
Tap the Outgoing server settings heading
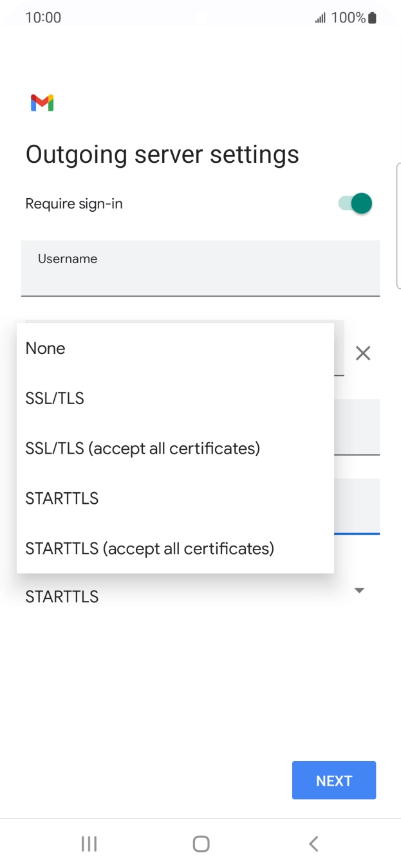click(x=162, y=155)
